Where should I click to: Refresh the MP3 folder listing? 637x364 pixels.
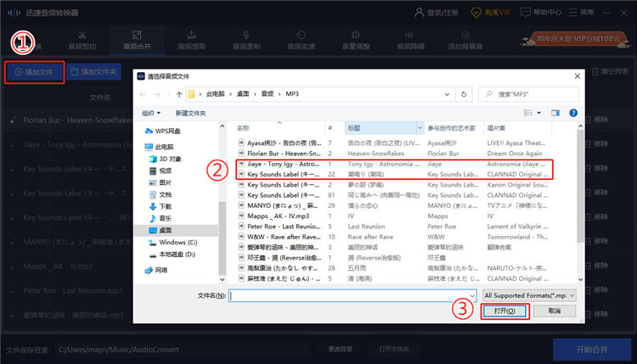click(464, 94)
